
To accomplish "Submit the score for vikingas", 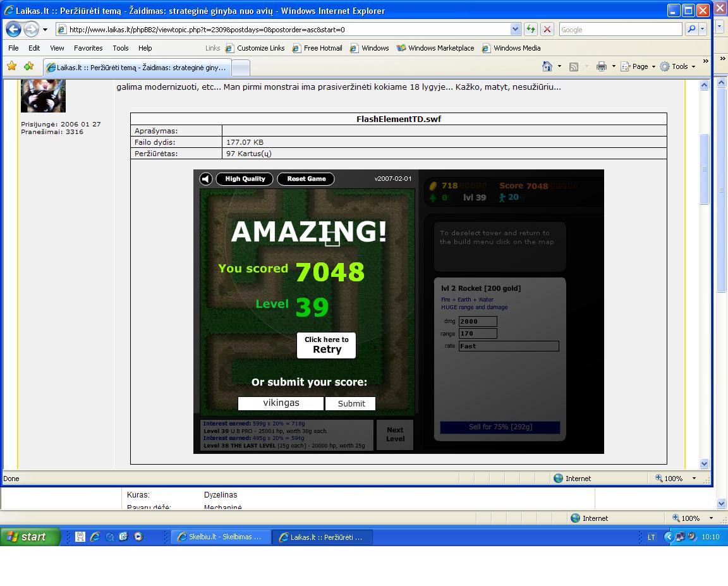I will coord(351,403).
